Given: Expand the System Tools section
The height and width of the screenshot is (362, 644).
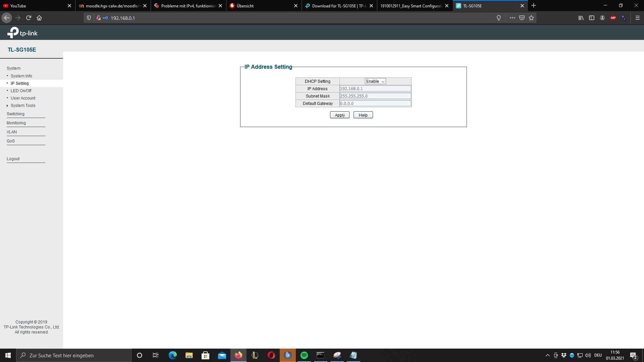Looking at the screenshot, I should pyautogui.click(x=23, y=105).
